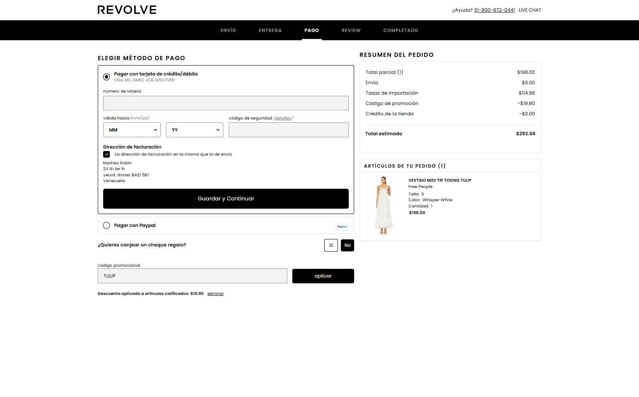Click the eliminar discount link

(216, 294)
